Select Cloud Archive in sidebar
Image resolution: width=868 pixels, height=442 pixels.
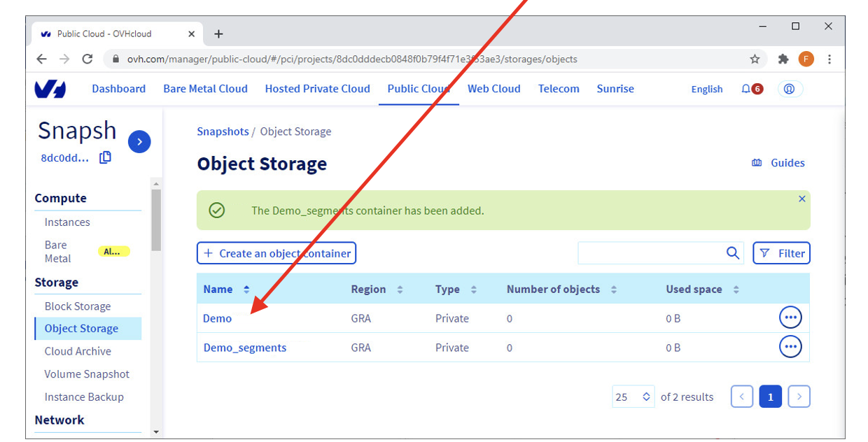78,351
